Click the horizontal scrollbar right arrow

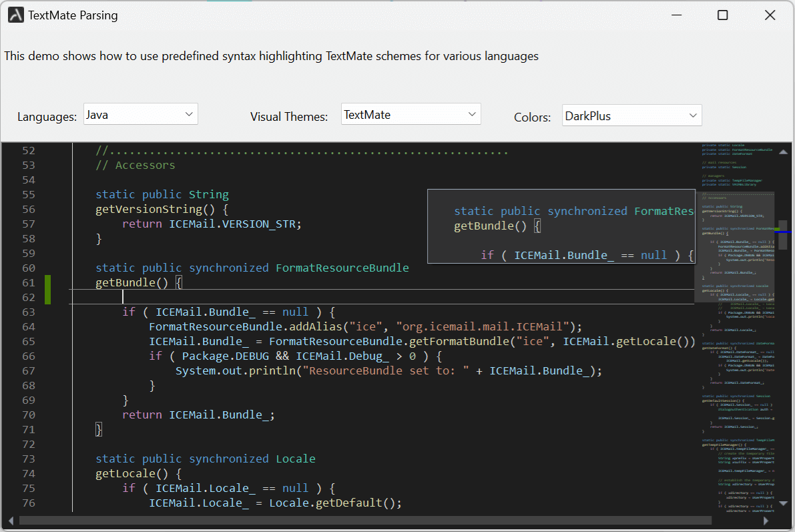[x=766, y=521]
